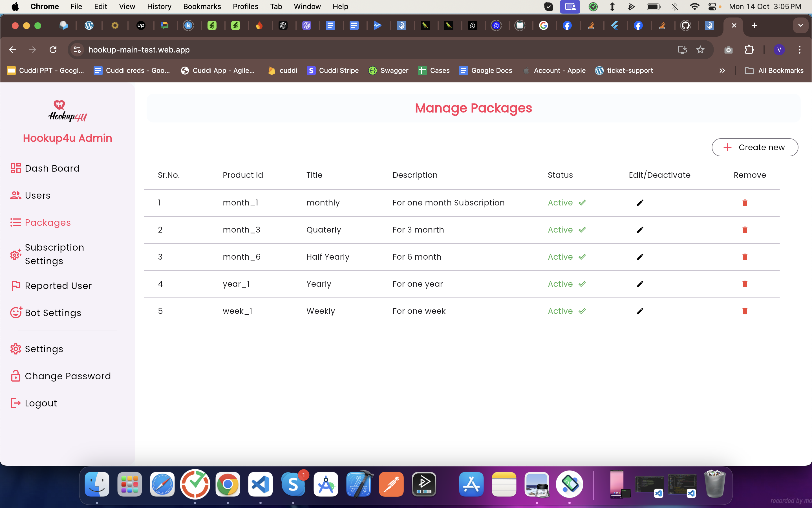Open the Cuddi Stripe bookmark
Viewport: 812px width, 508px height.
click(x=332, y=71)
